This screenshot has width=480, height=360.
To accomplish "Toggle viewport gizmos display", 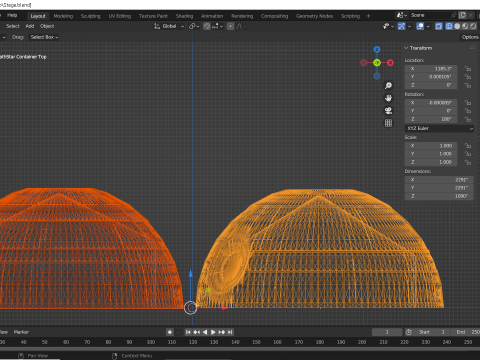I will pos(401,26).
